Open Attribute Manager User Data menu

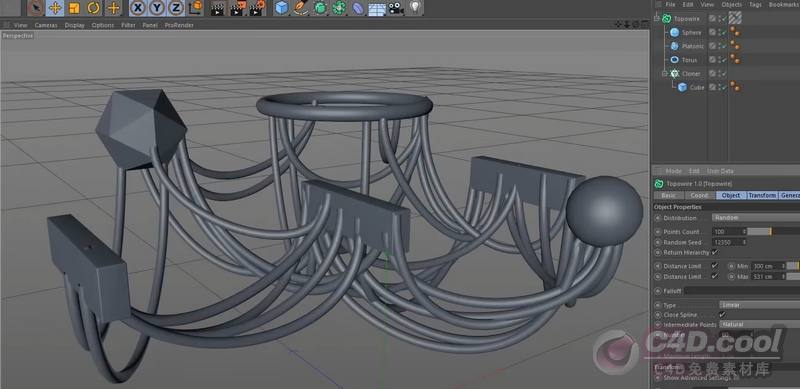(720, 171)
